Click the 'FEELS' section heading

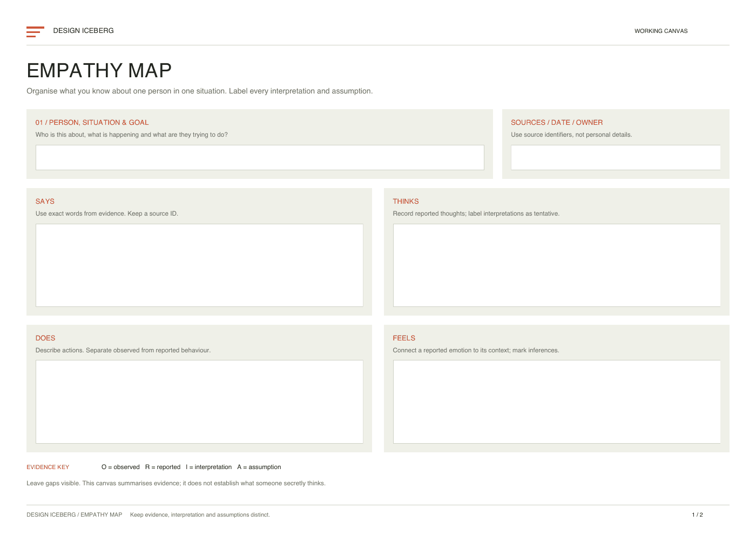(404, 338)
